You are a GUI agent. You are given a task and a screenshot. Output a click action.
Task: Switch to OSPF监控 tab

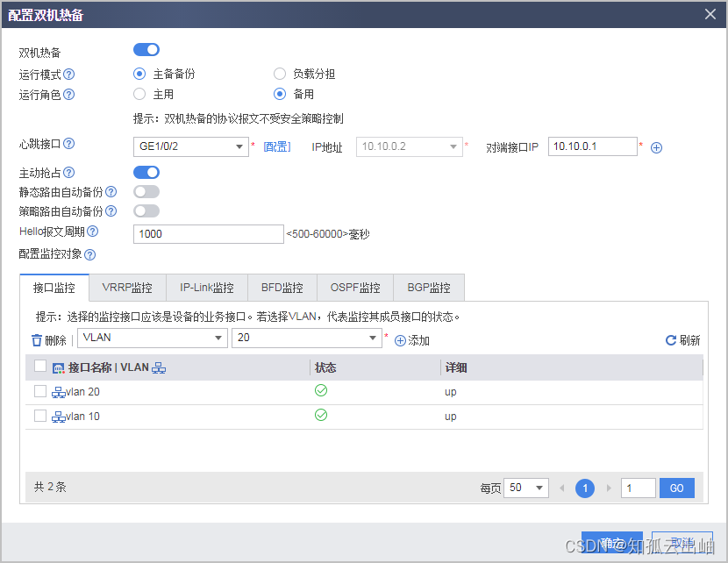click(x=355, y=288)
